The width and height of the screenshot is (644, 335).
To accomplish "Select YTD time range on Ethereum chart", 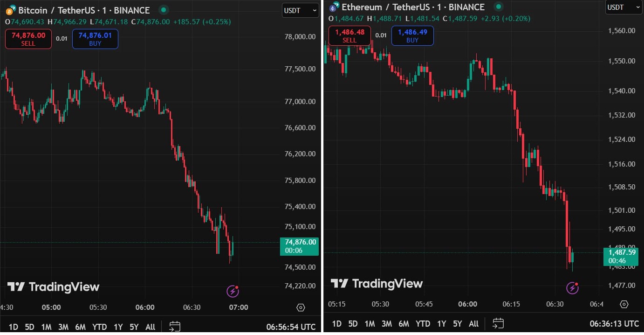I will pyautogui.click(x=423, y=323).
